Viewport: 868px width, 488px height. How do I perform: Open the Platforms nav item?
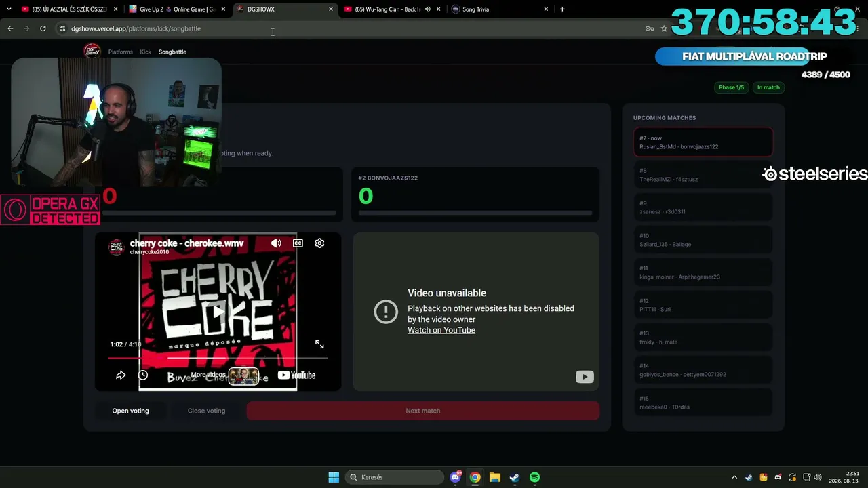121,52
